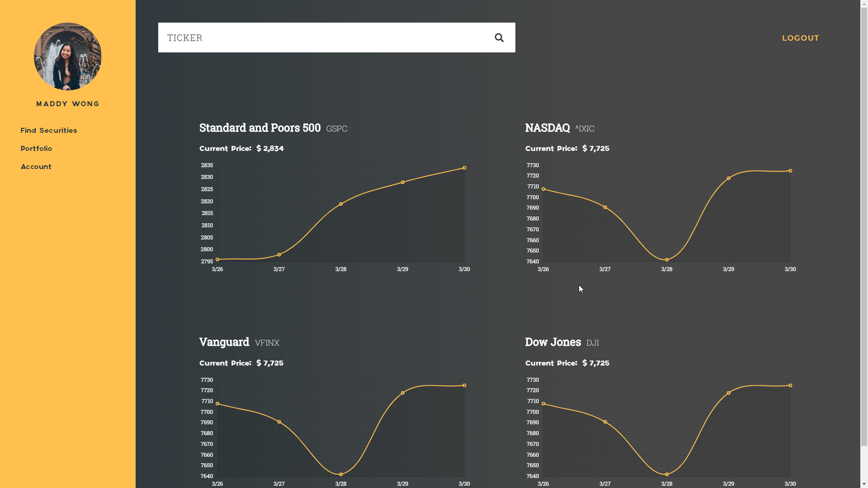Click the Standard and Poors 500 heading
Image resolution: width=868 pixels, height=488 pixels.
pos(260,128)
